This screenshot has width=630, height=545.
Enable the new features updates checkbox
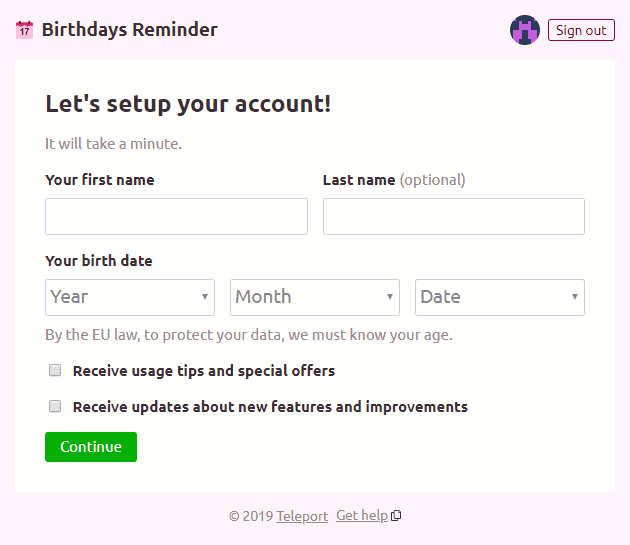tap(55, 406)
